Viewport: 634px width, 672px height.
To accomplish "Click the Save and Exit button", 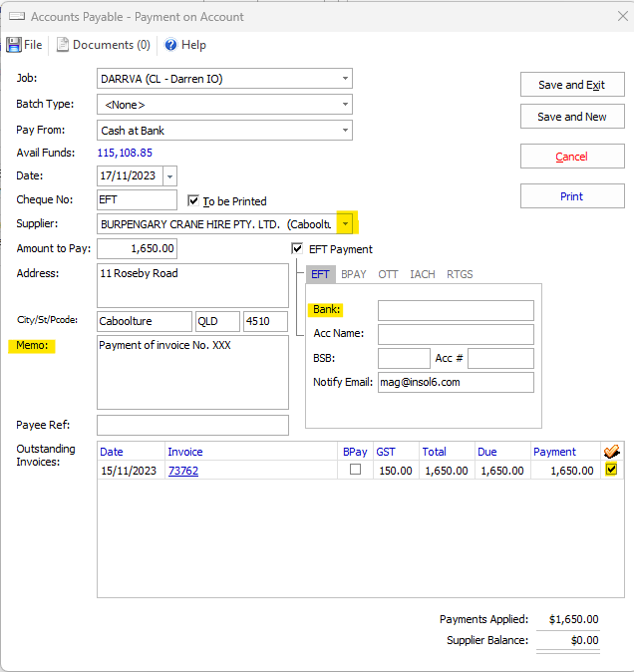I will [x=572, y=85].
